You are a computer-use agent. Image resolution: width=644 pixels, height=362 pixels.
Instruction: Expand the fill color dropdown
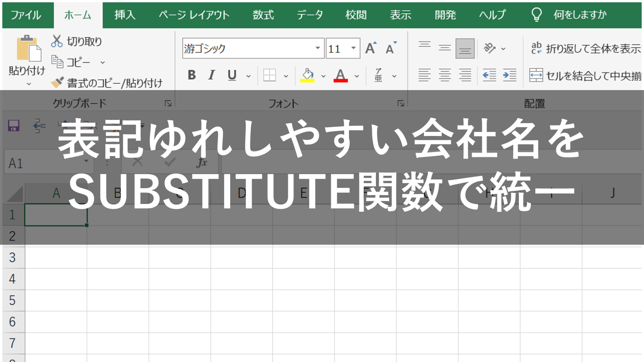point(323,76)
